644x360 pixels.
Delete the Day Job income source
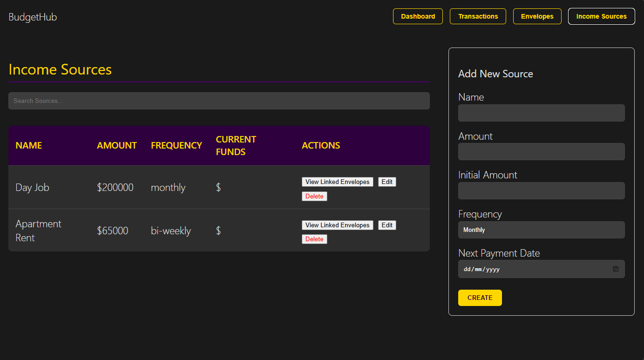[314, 196]
